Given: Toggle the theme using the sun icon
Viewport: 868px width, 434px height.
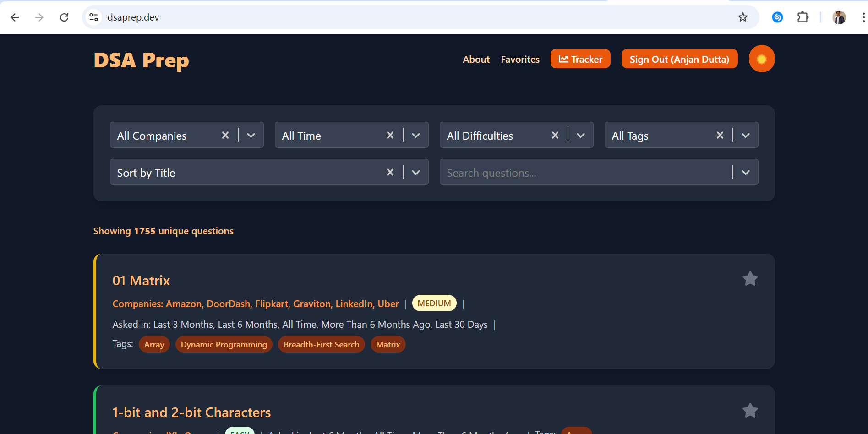Looking at the screenshot, I should (x=761, y=59).
